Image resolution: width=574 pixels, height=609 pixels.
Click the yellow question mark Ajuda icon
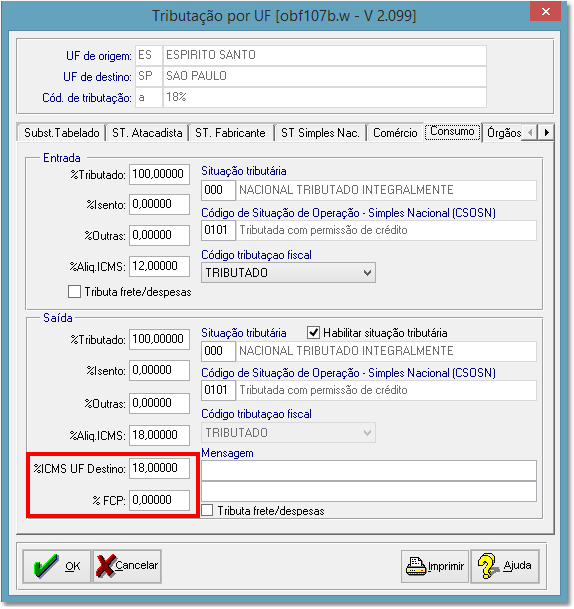click(x=489, y=566)
